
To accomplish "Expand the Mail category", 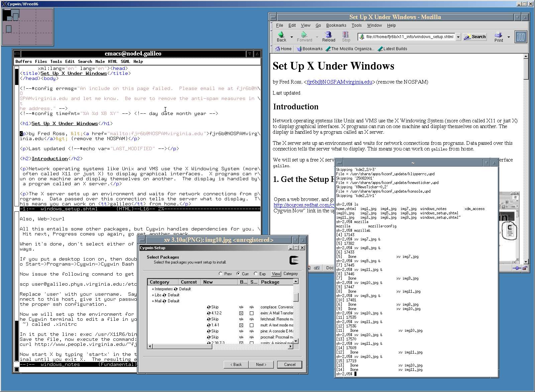I will [153, 301].
